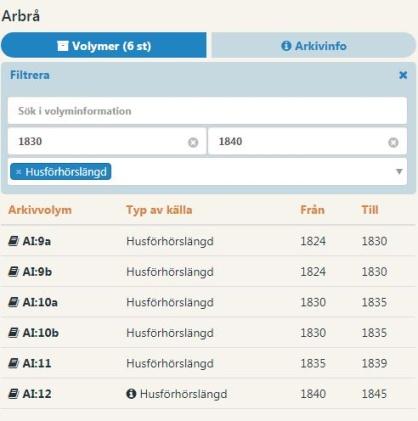Sort by the Till column header
418x421 pixels.
click(x=370, y=210)
